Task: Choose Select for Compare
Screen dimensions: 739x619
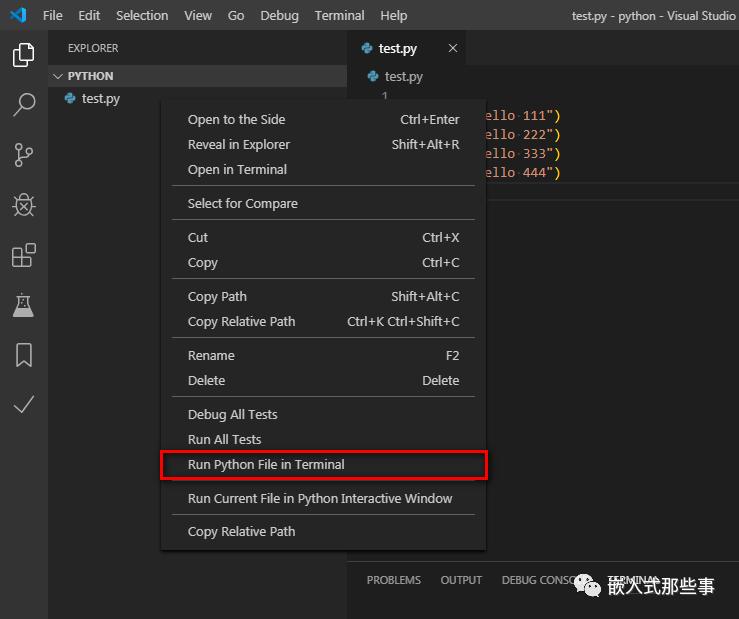Action: click(x=323, y=204)
